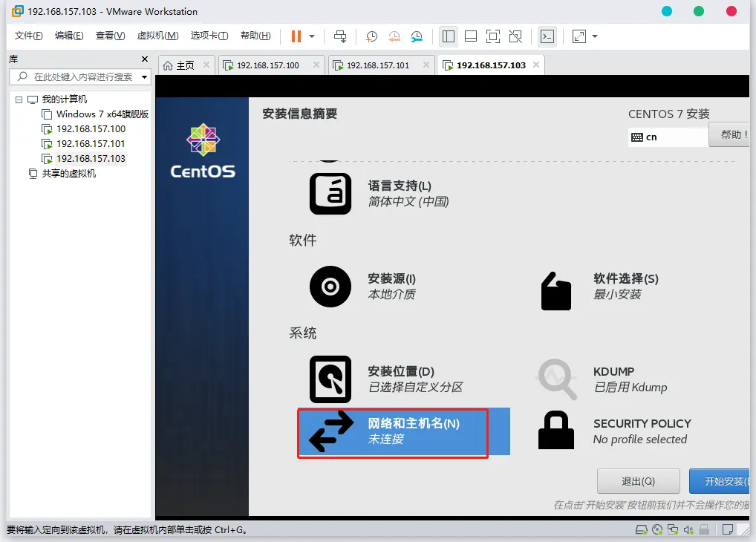Viewport: 756px width, 542px height.
Task: Revert to snapshot using the orange arrow clock icon
Action: coord(394,36)
